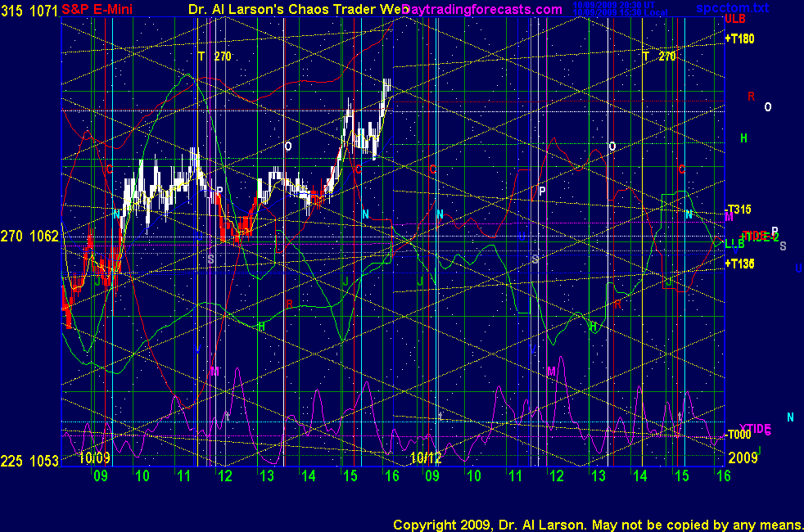804x532 pixels.
Task: Click the yellow "2009" year label
Action: coord(743,458)
